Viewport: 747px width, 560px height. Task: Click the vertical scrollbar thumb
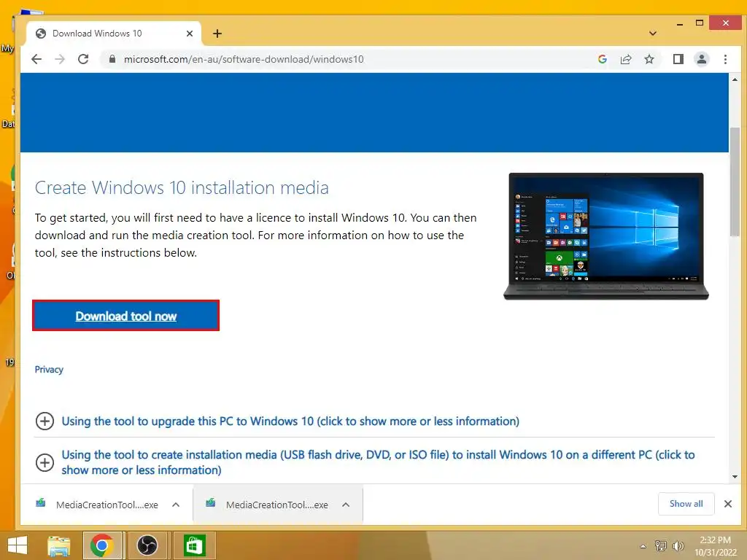(x=735, y=182)
